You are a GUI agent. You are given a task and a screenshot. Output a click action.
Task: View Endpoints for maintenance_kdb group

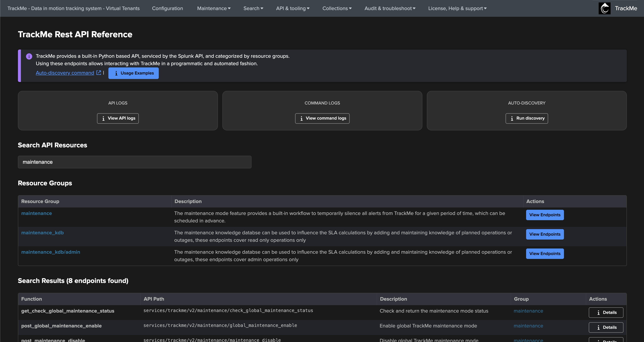pyautogui.click(x=545, y=234)
